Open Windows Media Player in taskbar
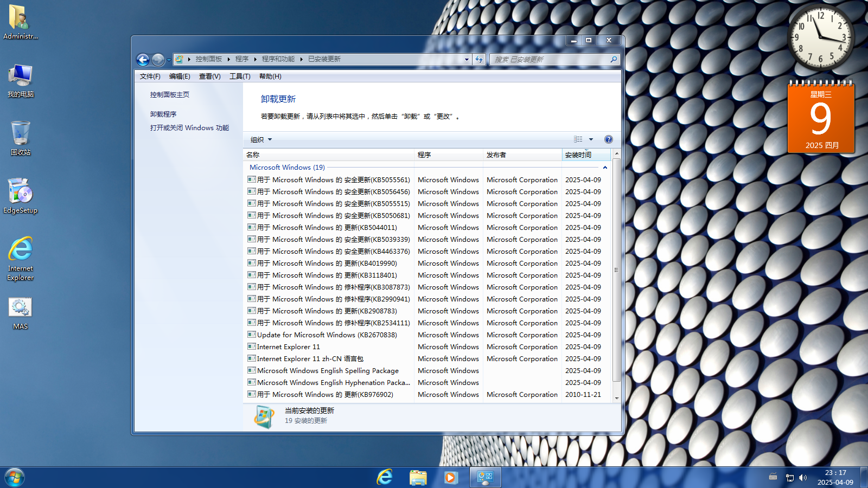 (451, 478)
